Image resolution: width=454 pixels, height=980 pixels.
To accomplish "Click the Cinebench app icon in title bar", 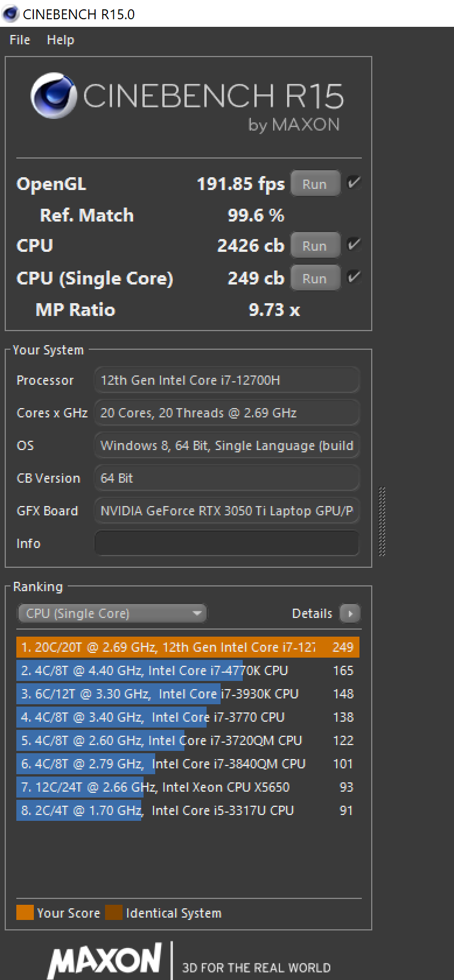I will pyautogui.click(x=11, y=13).
